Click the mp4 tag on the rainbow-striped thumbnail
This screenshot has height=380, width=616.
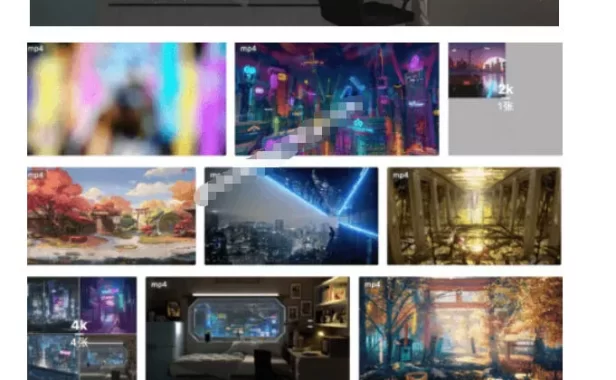36,49
